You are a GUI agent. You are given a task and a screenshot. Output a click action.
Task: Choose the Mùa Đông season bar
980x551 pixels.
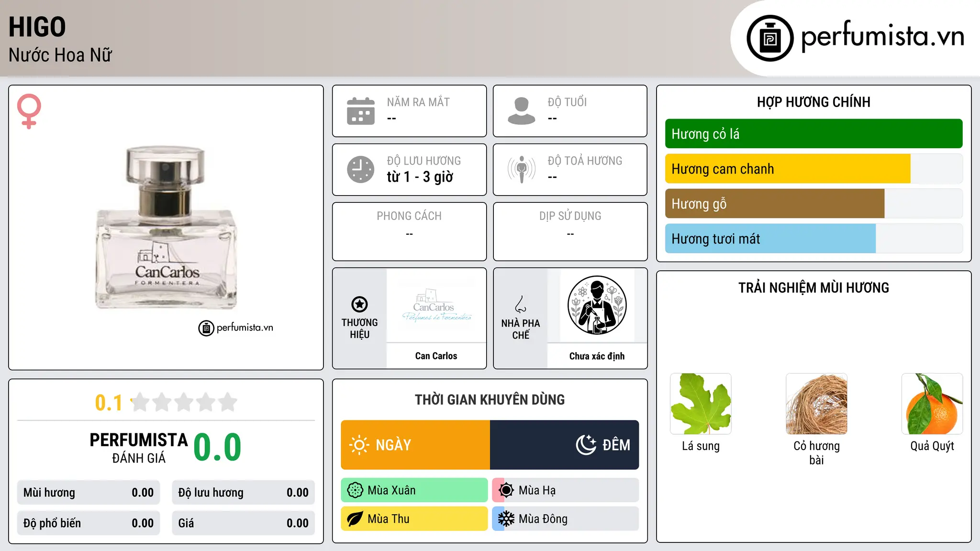pos(566,519)
